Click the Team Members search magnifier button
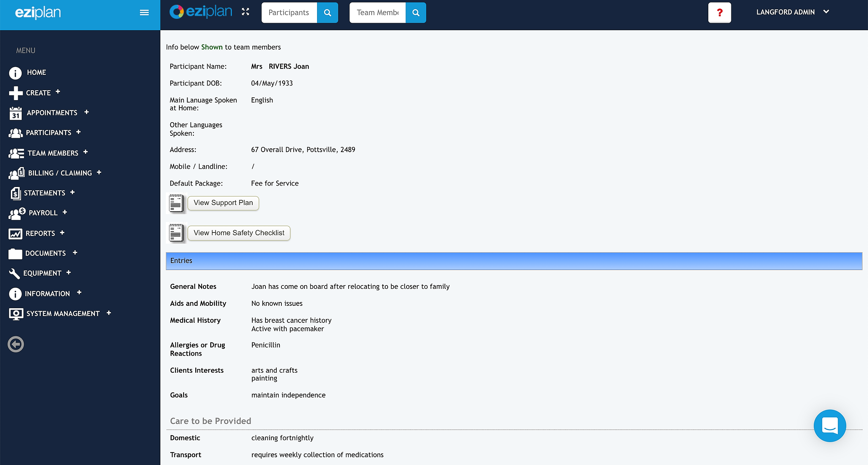 point(416,13)
